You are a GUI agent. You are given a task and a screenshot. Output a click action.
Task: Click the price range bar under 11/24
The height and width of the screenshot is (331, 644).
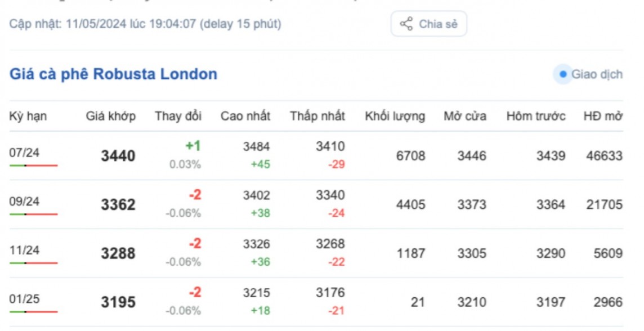pos(33,263)
